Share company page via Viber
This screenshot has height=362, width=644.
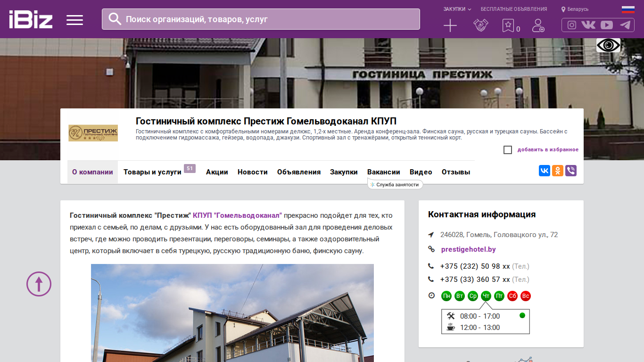571,171
